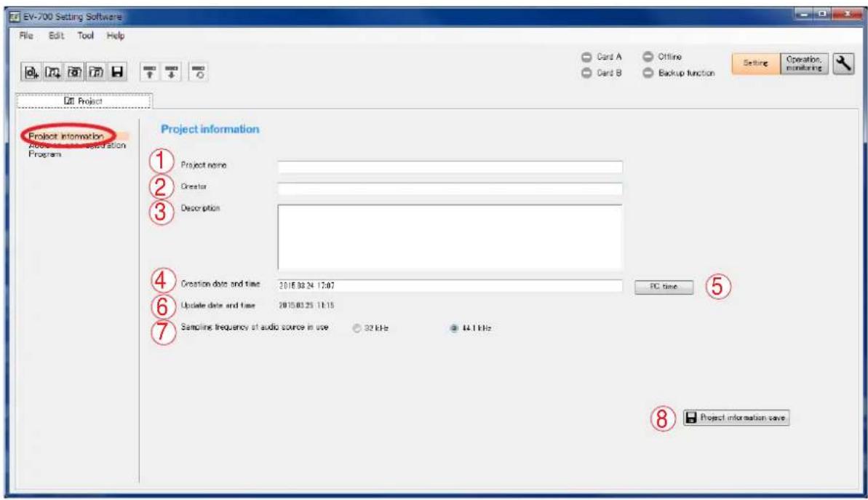The height and width of the screenshot is (500, 868).
Task: Click the update date value 2015.03.25 11:15
Action: coord(306,305)
